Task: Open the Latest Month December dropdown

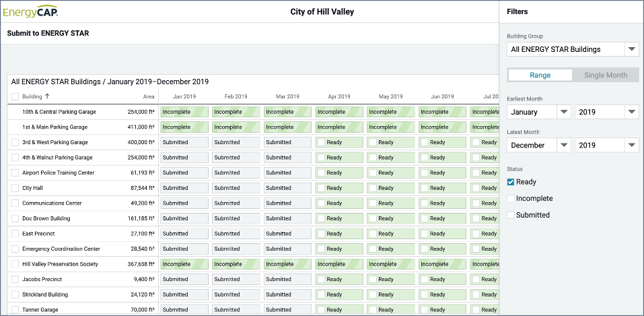Action: (x=538, y=145)
